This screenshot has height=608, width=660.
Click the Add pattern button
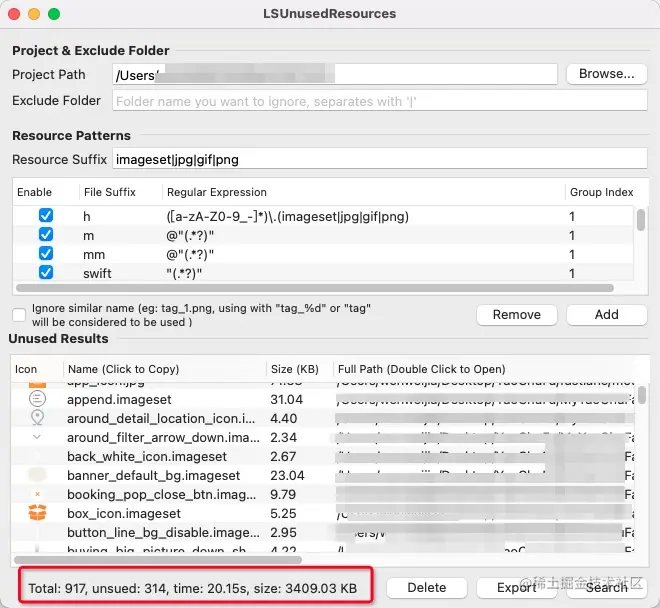point(607,315)
